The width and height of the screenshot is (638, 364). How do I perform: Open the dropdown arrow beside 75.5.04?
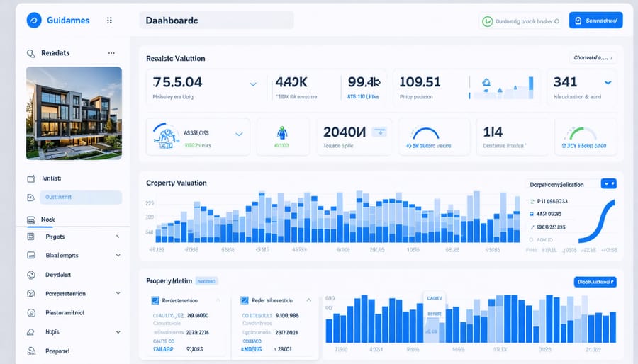click(253, 84)
